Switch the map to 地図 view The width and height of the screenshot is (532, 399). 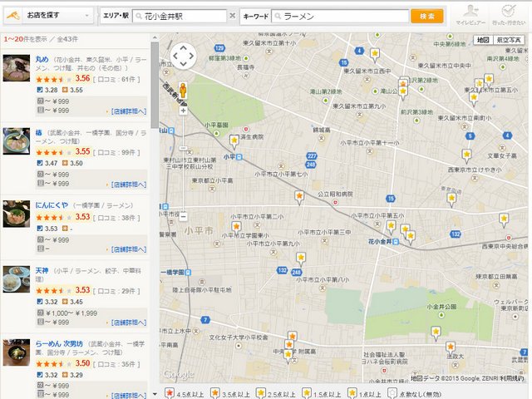(x=483, y=40)
